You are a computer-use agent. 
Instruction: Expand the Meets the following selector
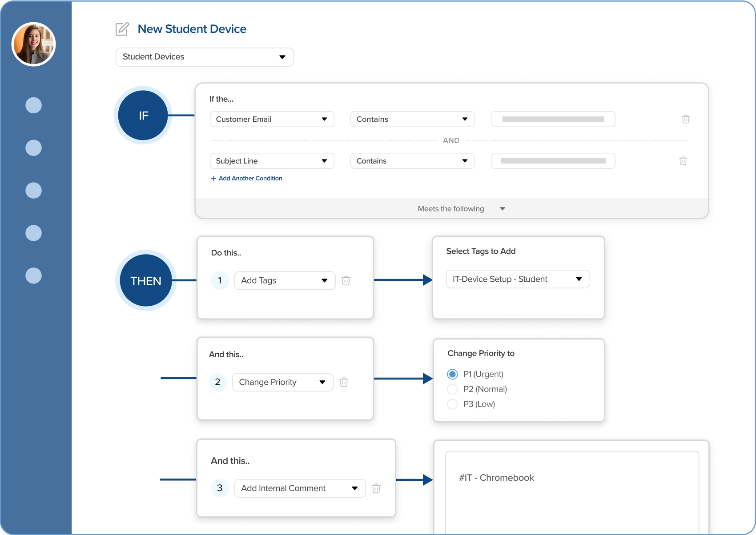coord(460,209)
